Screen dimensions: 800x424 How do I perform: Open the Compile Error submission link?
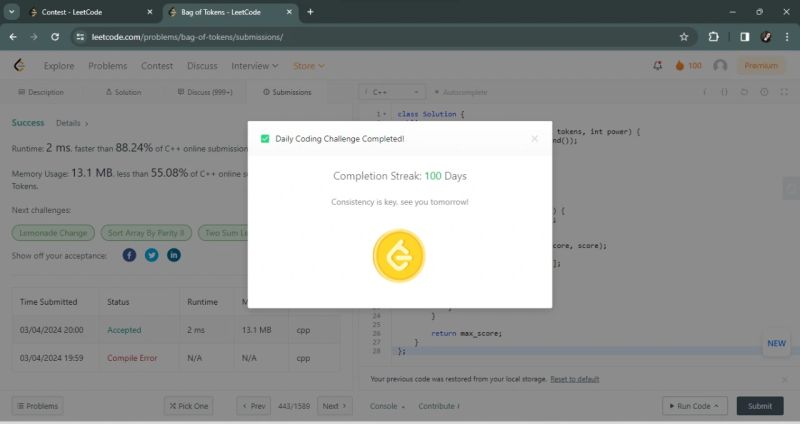click(132, 358)
